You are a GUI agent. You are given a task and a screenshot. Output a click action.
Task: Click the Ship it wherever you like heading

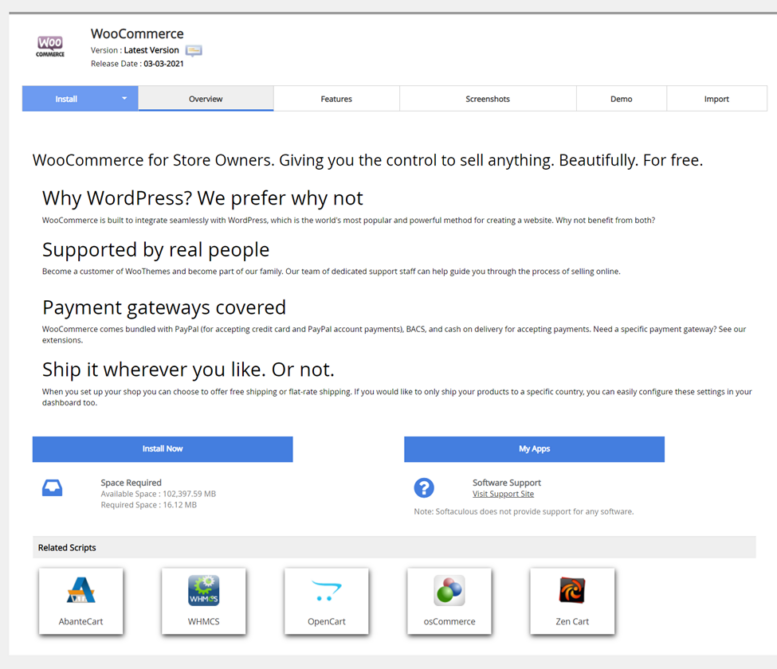[x=188, y=370]
